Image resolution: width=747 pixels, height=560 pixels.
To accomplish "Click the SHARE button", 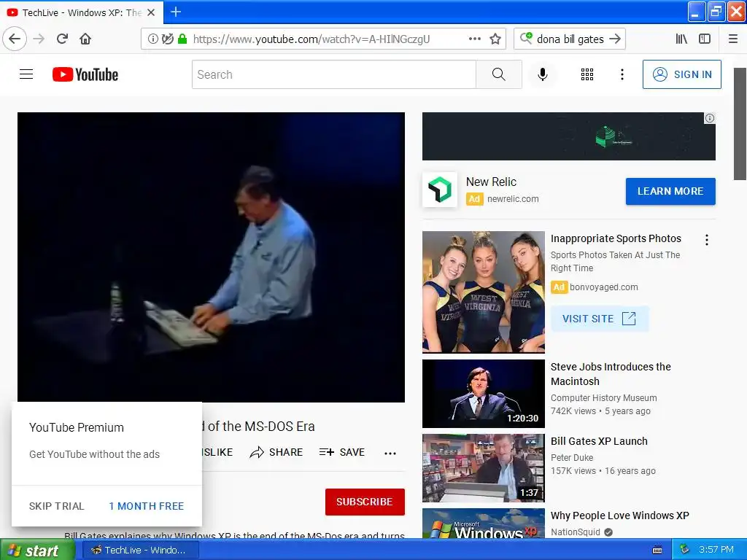I will (276, 452).
